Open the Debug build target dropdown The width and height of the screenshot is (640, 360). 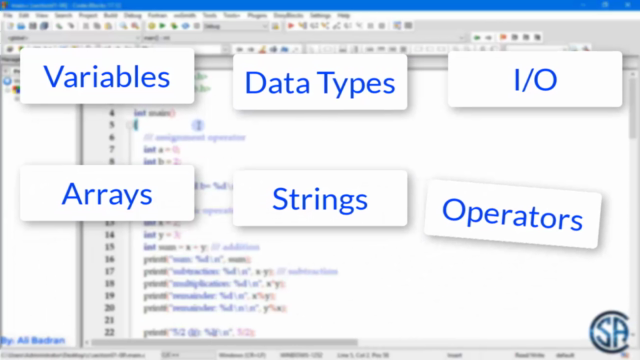coord(236,26)
